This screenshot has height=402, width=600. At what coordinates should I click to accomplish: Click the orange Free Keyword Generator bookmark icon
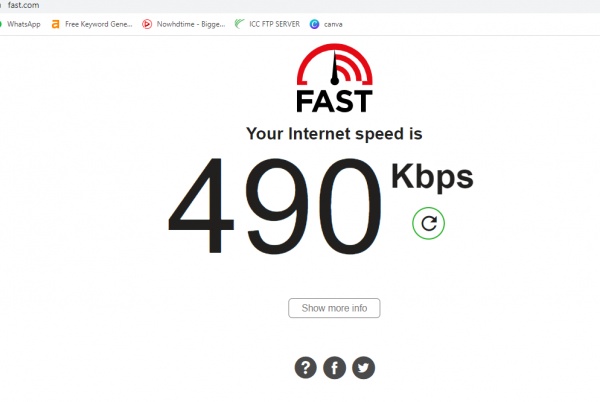click(x=55, y=24)
